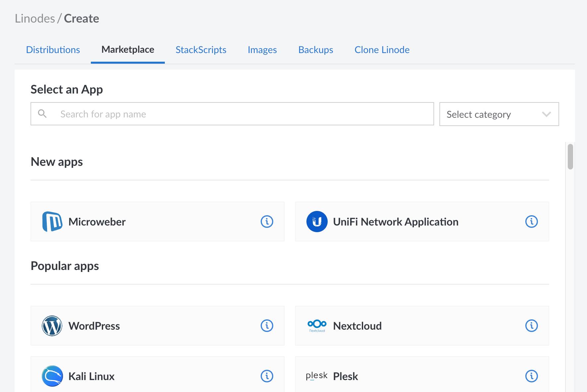
Task: Switch to the StackScripts tab
Action: pyautogui.click(x=200, y=49)
